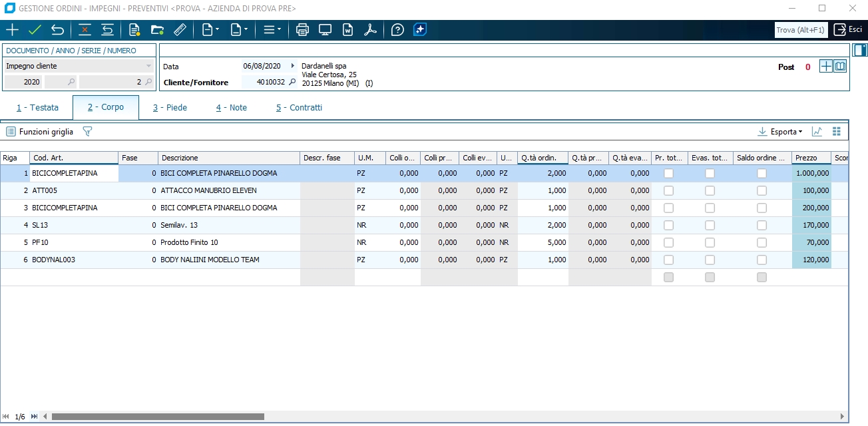Click the green checkmark save icon
This screenshot has width=868, height=426.
(x=35, y=30)
